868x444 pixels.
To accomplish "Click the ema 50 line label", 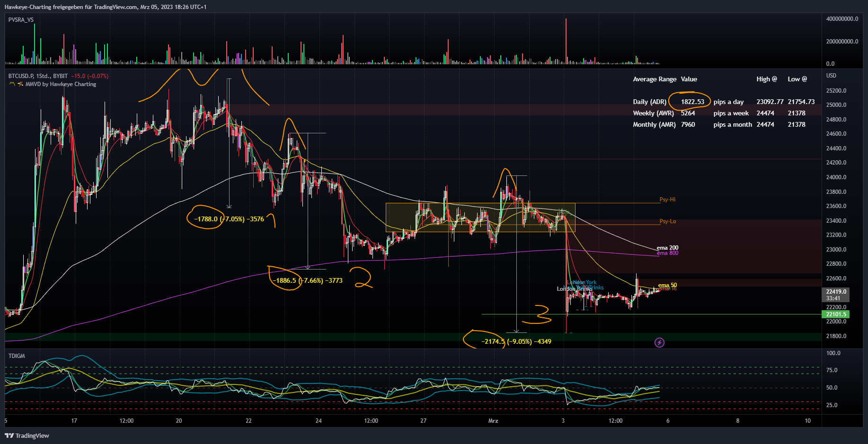I will click(x=667, y=285).
